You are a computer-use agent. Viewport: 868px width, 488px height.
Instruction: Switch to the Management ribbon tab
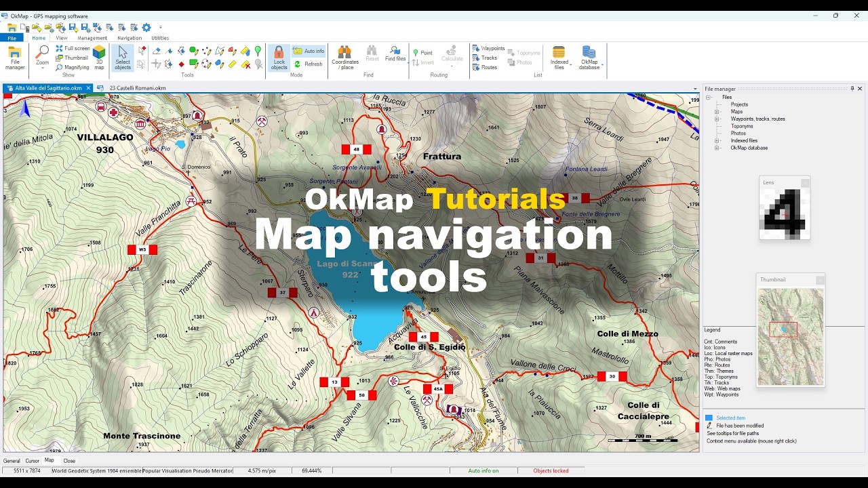[92, 38]
